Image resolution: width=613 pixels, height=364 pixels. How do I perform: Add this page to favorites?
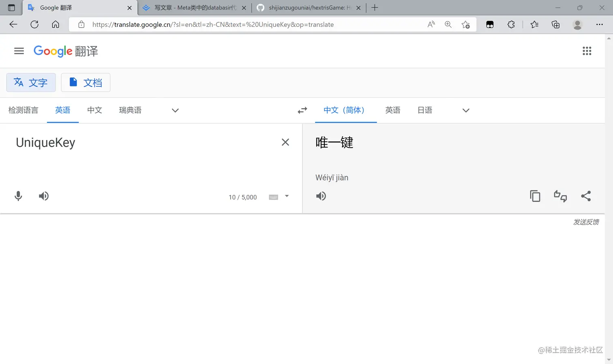pos(466,25)
